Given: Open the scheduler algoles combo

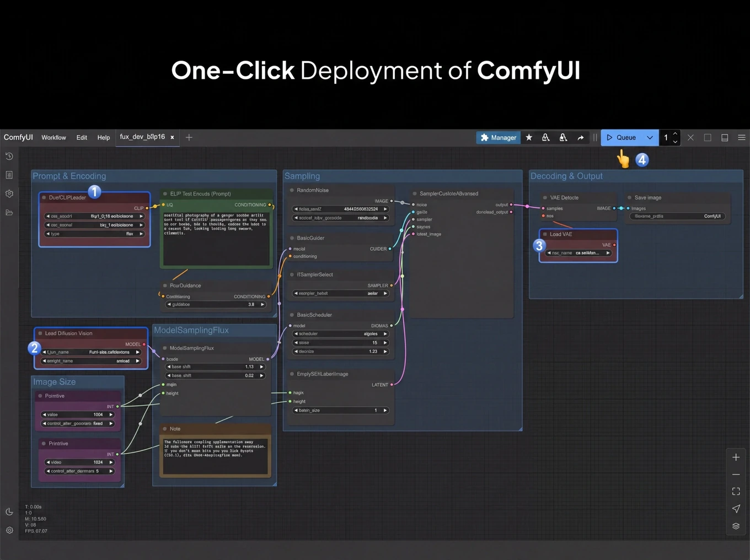Looking at the screenshot, I should click(341, 333).
